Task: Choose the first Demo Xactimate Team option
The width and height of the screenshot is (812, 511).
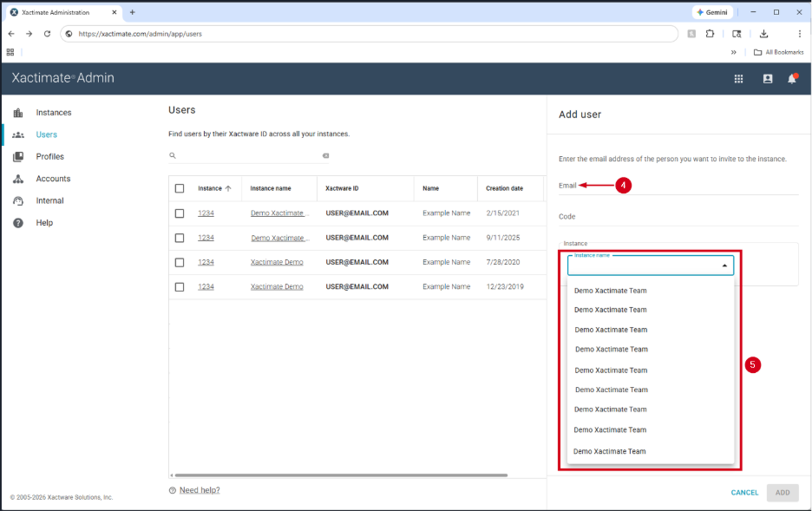Action: [x=610, y=291]
